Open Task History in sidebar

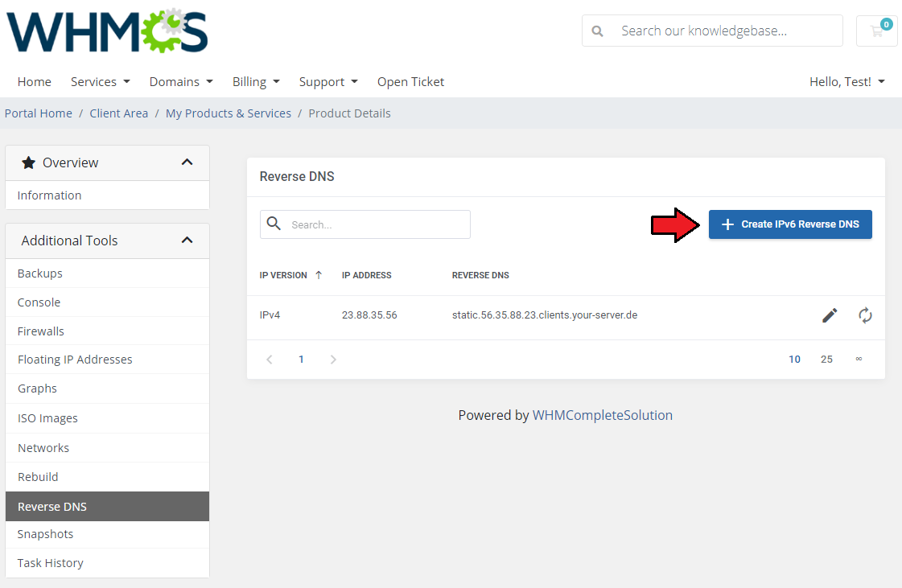pyautogui.click(x=108, y=563)
